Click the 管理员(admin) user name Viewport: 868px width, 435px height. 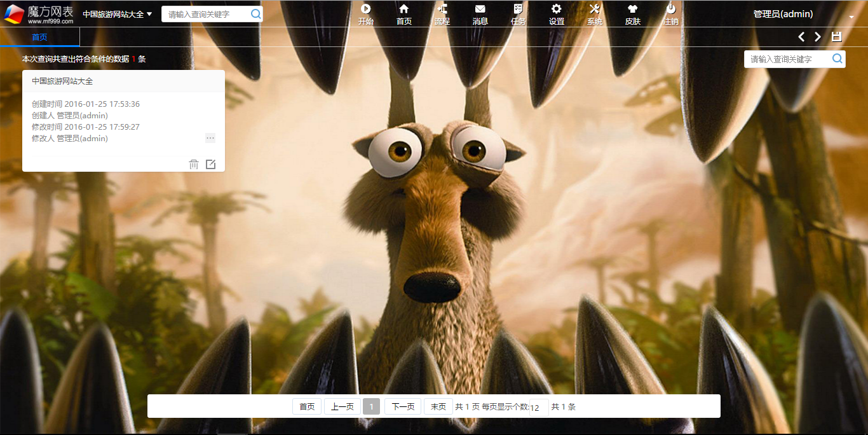point(783,14)
